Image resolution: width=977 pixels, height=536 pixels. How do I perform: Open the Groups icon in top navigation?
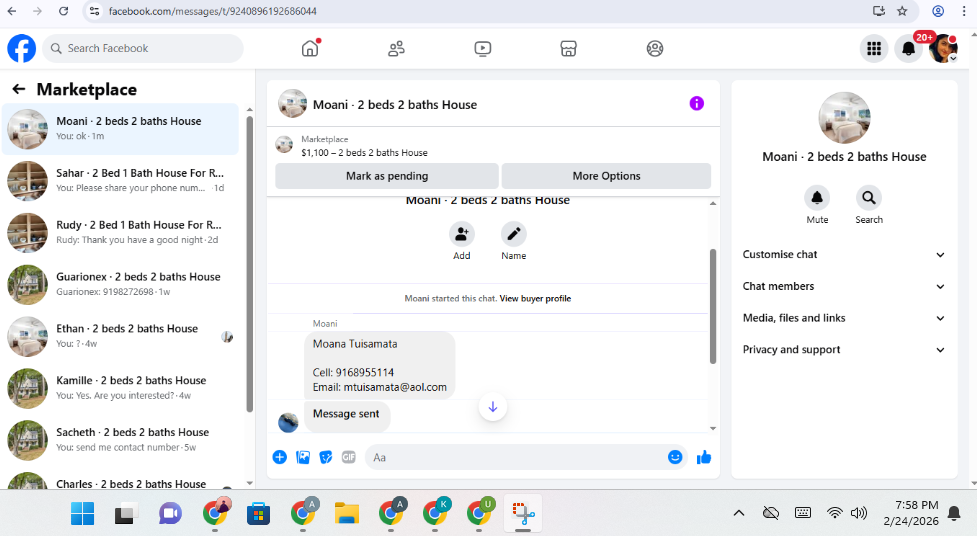click(x=655, y=49)
